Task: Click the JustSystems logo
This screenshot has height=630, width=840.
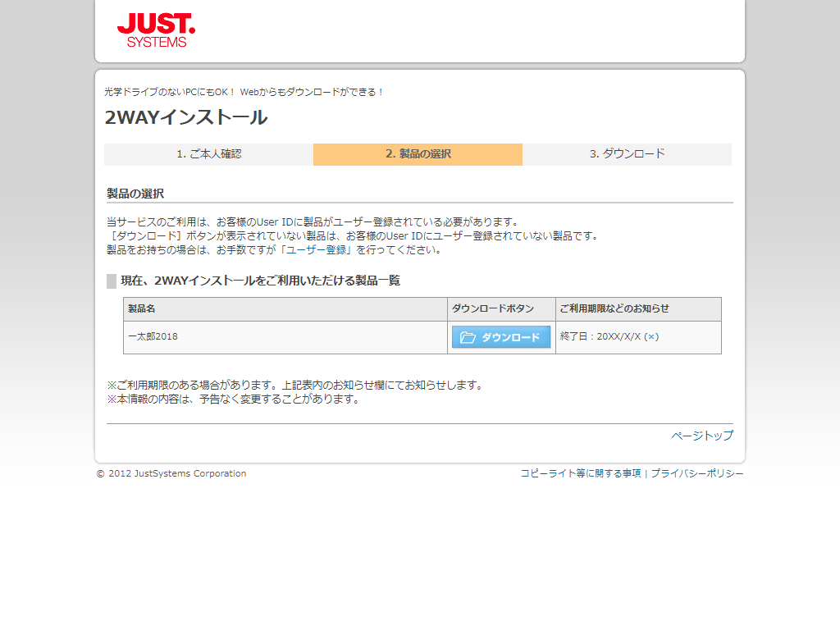Action: pos(157,30)
